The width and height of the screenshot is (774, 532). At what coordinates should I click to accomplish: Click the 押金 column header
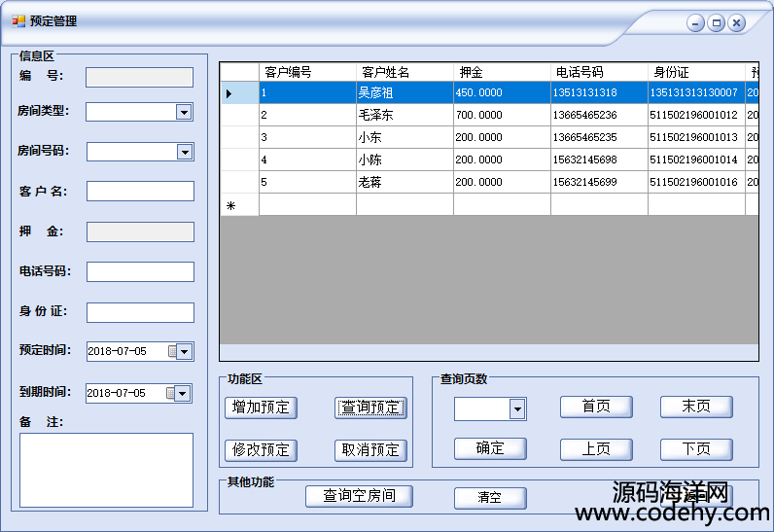(x=501, y=72)
